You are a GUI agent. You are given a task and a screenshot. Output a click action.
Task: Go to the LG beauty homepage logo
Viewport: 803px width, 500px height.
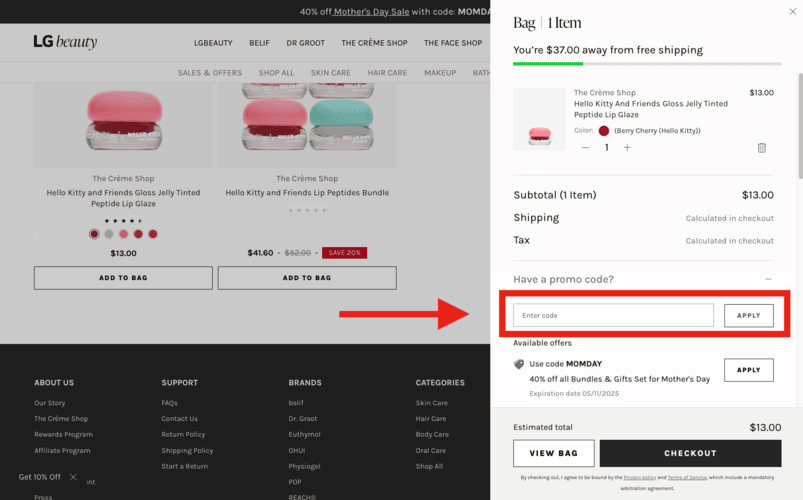[65, 41]
